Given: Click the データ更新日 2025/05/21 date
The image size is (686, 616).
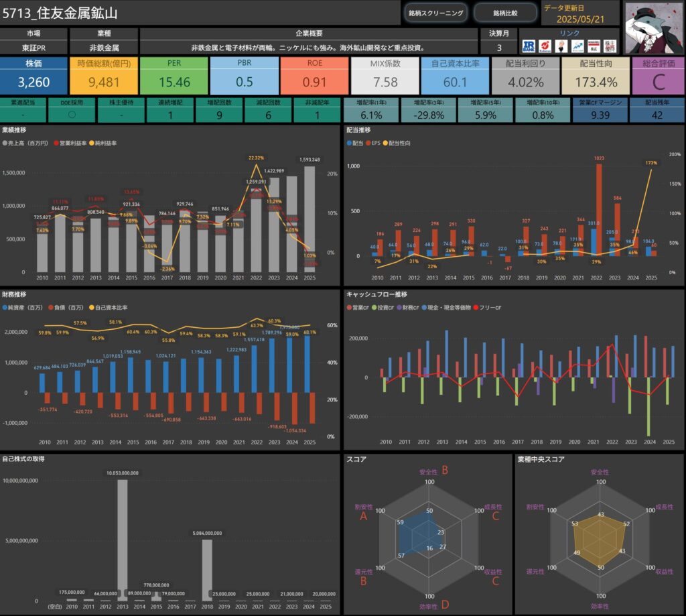Looking at the screenshot, I should click(x=580, y=19).
